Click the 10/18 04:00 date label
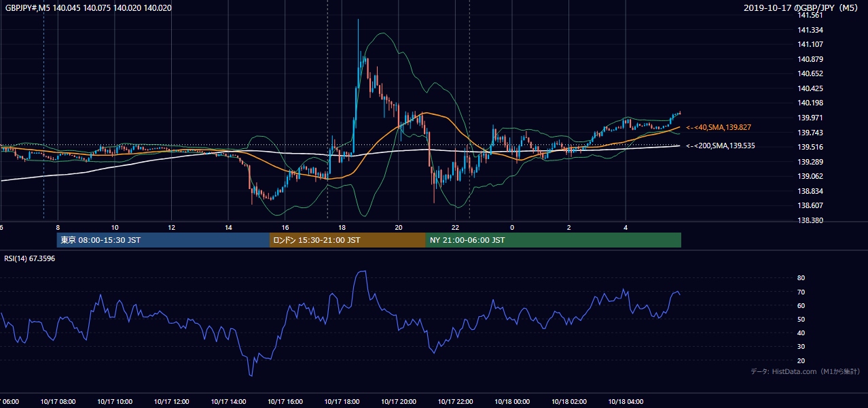Image resolution: width=868 pixels, height=408 pixels. tap(626, 402)
